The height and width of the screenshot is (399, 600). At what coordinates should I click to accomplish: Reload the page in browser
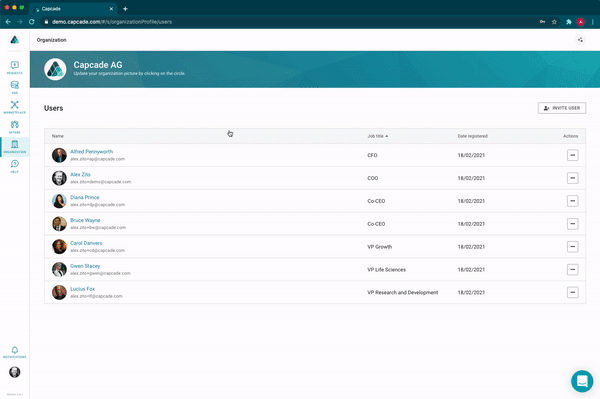click(32, 22)
